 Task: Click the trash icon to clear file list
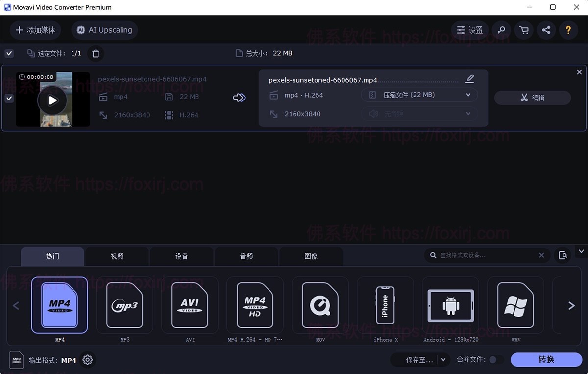pos(95,53)
